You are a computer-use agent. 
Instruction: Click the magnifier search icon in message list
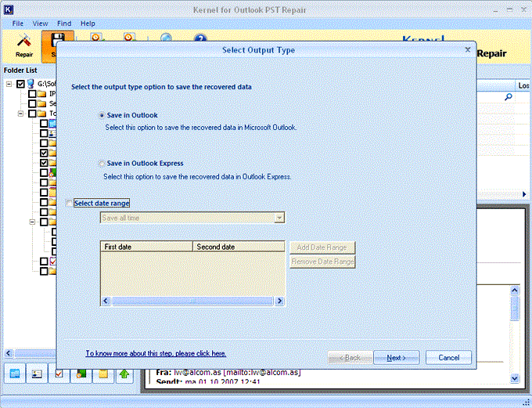pyautogui.click(x=508, y=97)
